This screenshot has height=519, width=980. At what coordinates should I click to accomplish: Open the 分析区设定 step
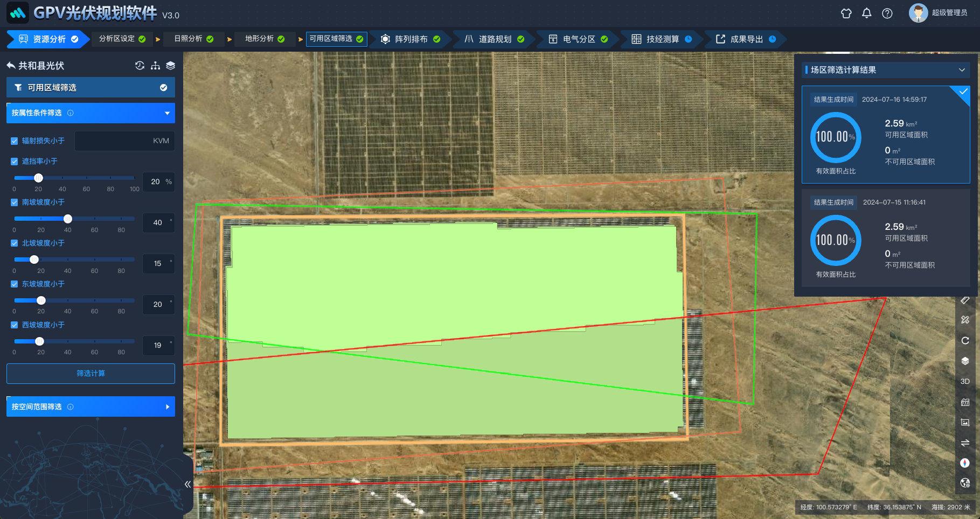point(122,39)
